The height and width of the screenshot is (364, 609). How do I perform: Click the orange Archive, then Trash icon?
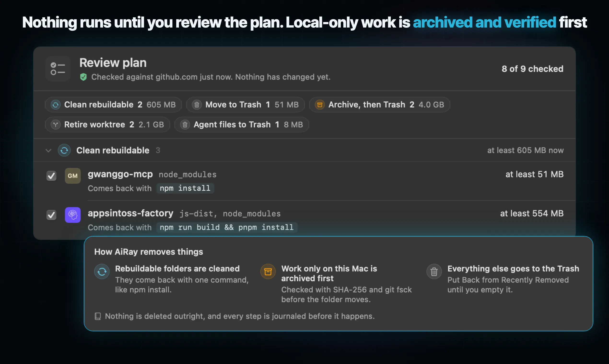tap(320, 105)
